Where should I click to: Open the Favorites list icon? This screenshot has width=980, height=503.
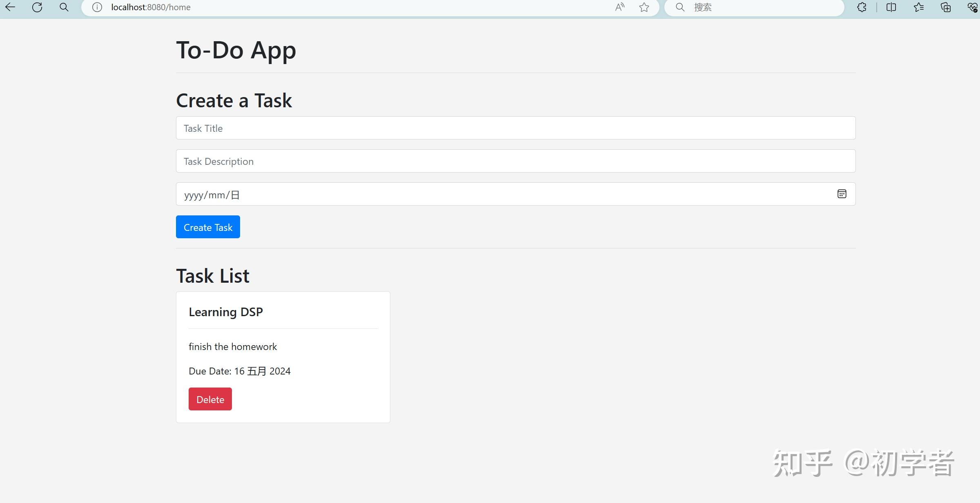pos(918,7)
